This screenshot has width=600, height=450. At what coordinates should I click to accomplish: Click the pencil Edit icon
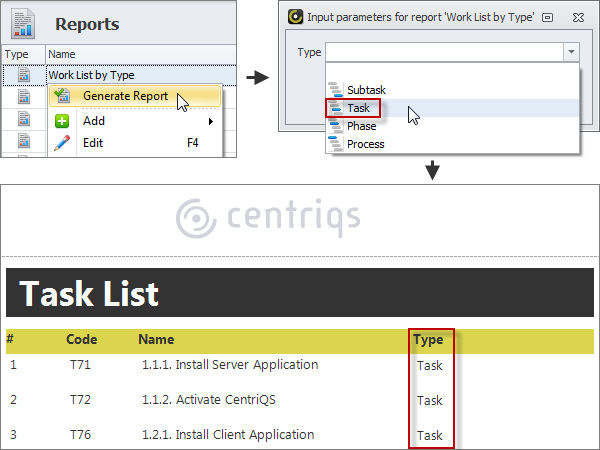63,143
